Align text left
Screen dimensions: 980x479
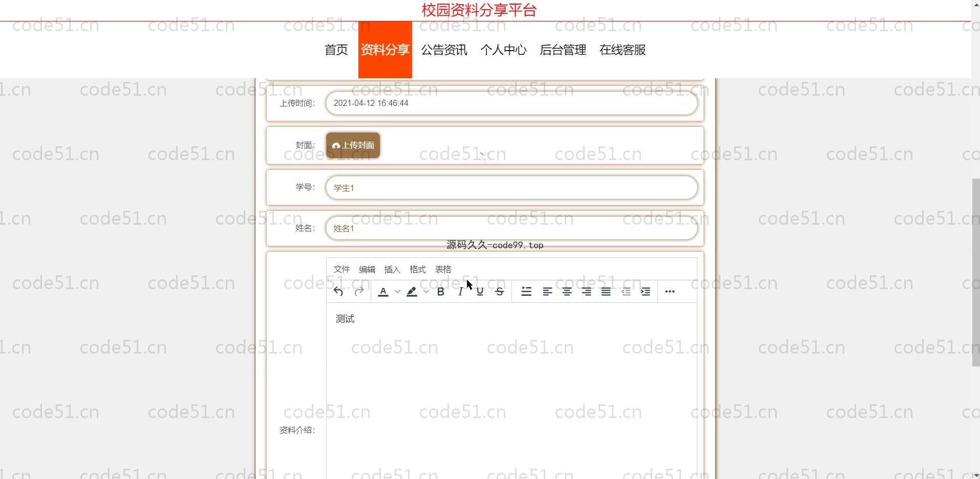click(x=547, y=292)
